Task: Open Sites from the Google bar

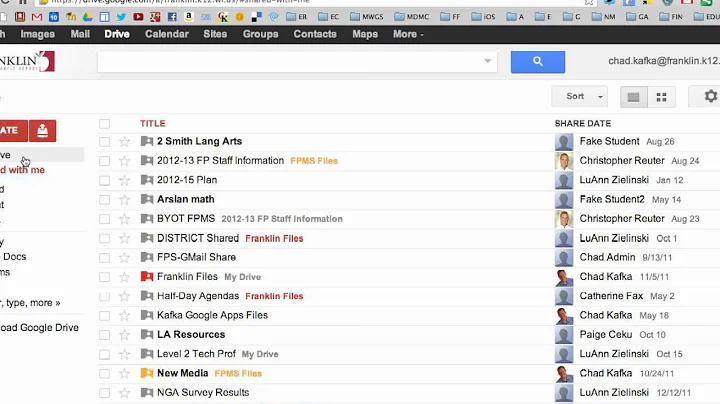Action: click(x=215, y=34)
